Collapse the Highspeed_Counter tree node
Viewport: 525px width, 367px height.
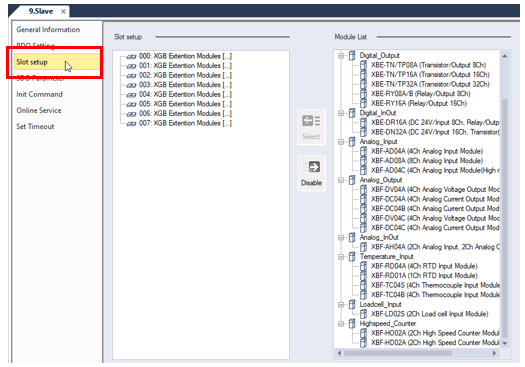click(341, 324)
